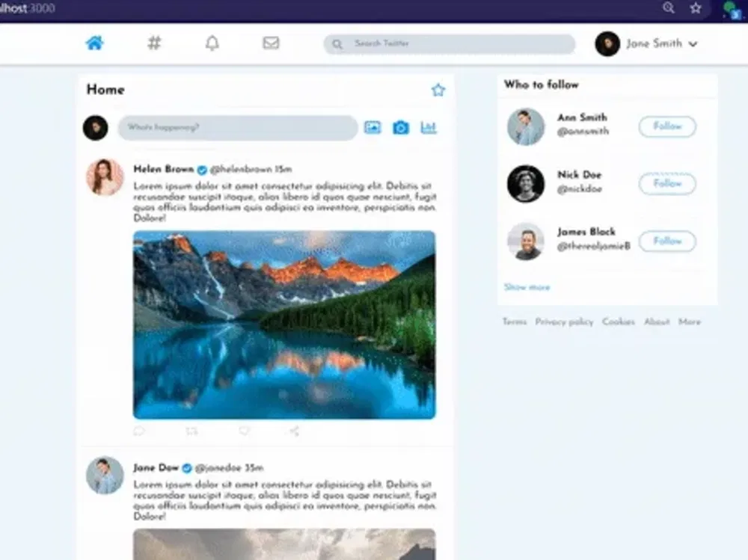
Task: Click the @therealjamieB handle text
Action: [593, 246]
